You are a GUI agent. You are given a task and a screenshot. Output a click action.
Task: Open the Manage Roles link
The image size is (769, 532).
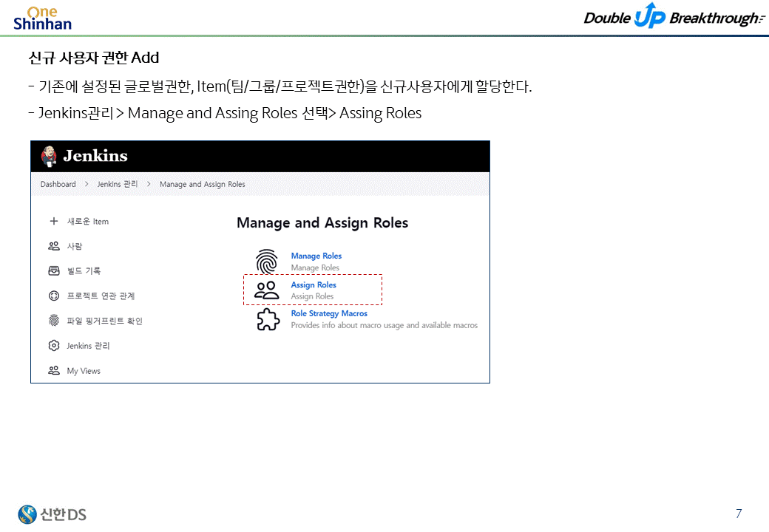point(316,256)
